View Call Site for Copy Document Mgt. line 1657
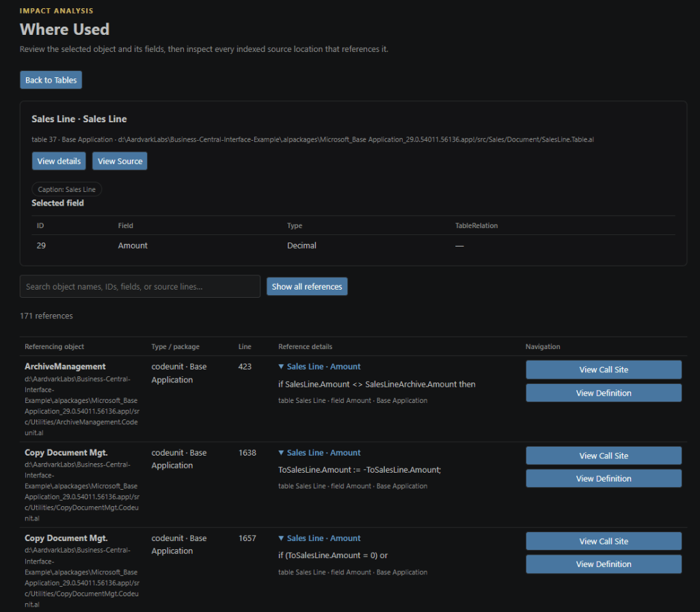Viewport: 700px width, 612px height. point(604,541)
